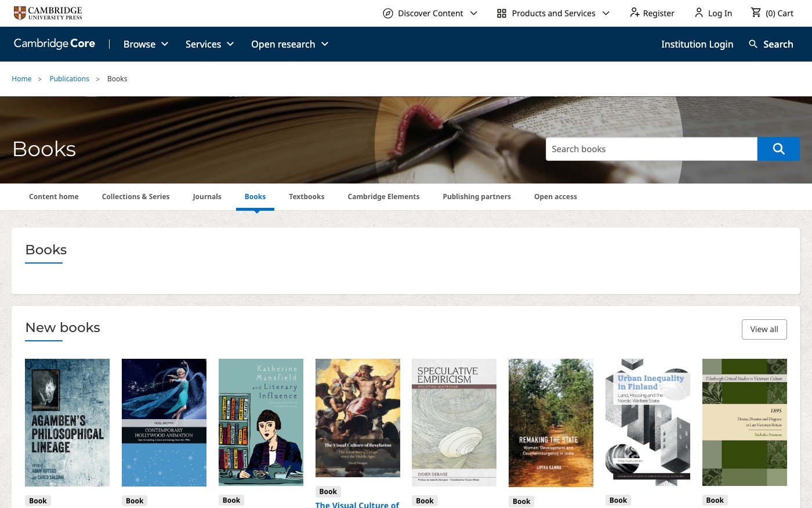
Task: Open The Visual Culture of book title link
Action: tap(357, 505)
